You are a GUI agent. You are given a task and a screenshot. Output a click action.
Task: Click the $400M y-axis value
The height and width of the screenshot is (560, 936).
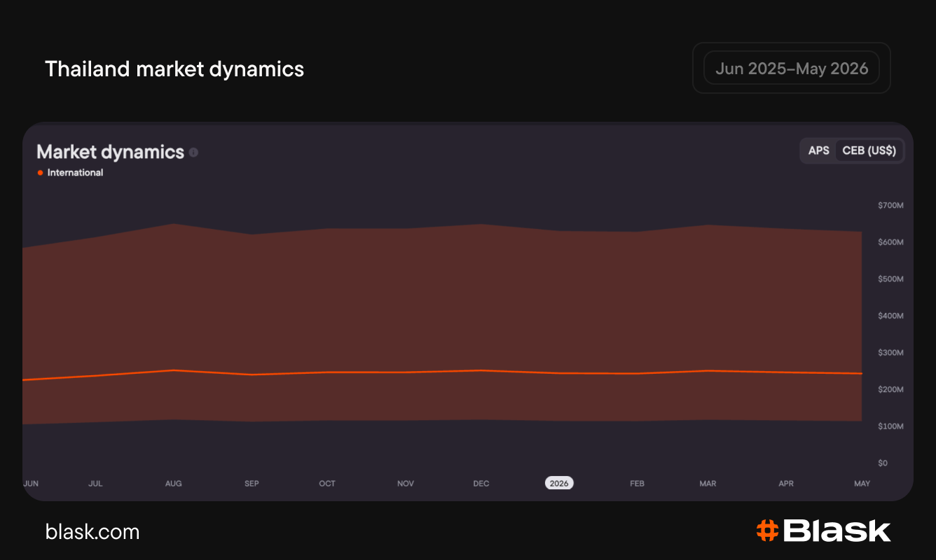coord(890,316)
